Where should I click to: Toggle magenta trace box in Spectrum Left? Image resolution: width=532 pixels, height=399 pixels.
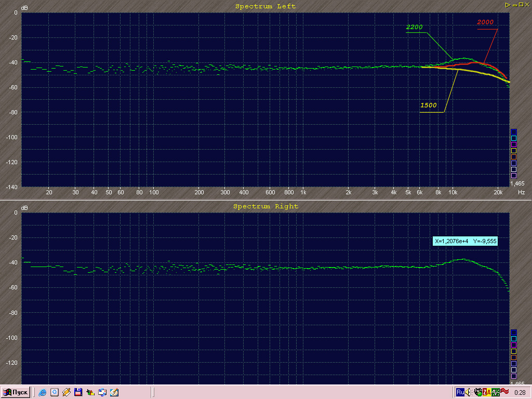(x=514, y=144)
